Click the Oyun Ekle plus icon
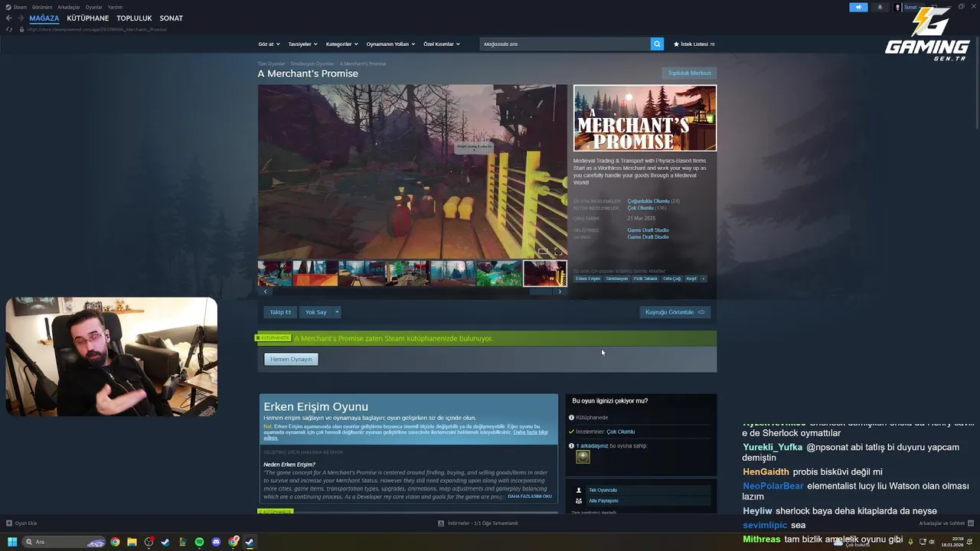The width and height of the screenshot is (980, 551). pyautogui.click(x=9, y=523)
